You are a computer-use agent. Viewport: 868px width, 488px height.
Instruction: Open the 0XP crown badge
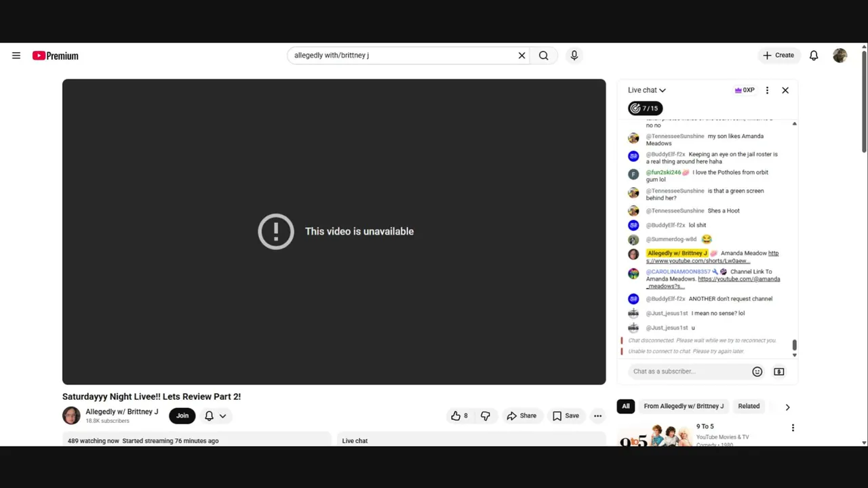(x=745, y=90)
